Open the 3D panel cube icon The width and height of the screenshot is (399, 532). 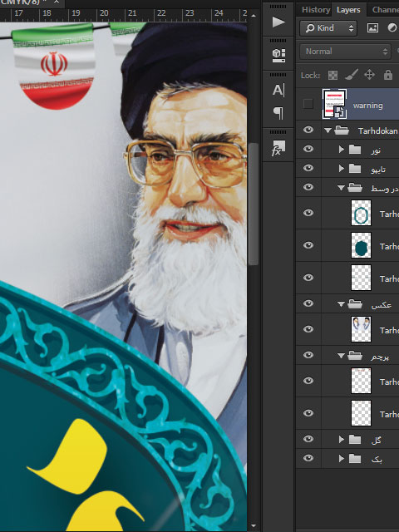pos(278,56)
